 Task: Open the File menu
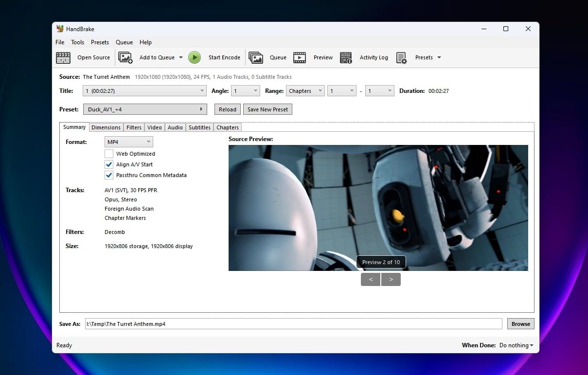coord(60,42)
